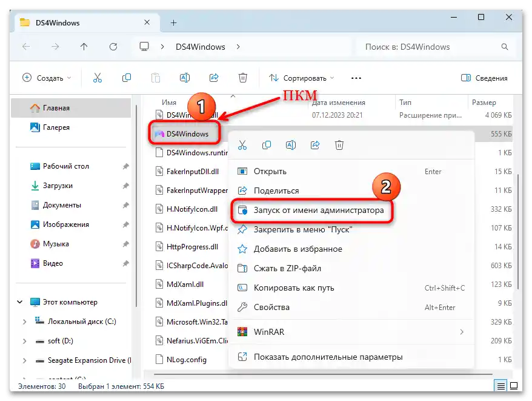Image resolution: width=532 pixels, height=401 pixels.
Task: Click the search magnifier icon
Action: click(505, 47)
